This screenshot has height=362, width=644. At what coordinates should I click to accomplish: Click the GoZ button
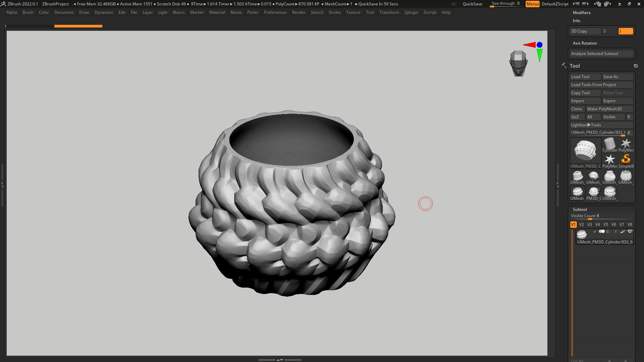coord(577,117)
